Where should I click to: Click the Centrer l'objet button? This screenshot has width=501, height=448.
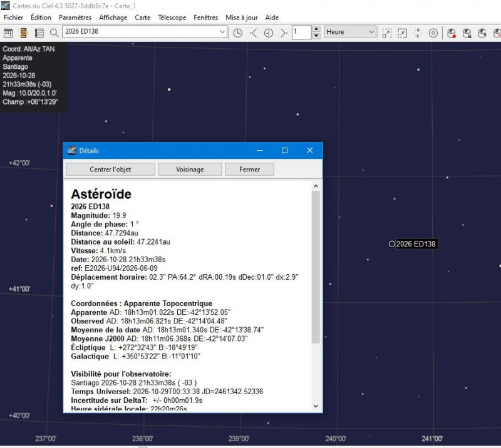pos(111,169)
